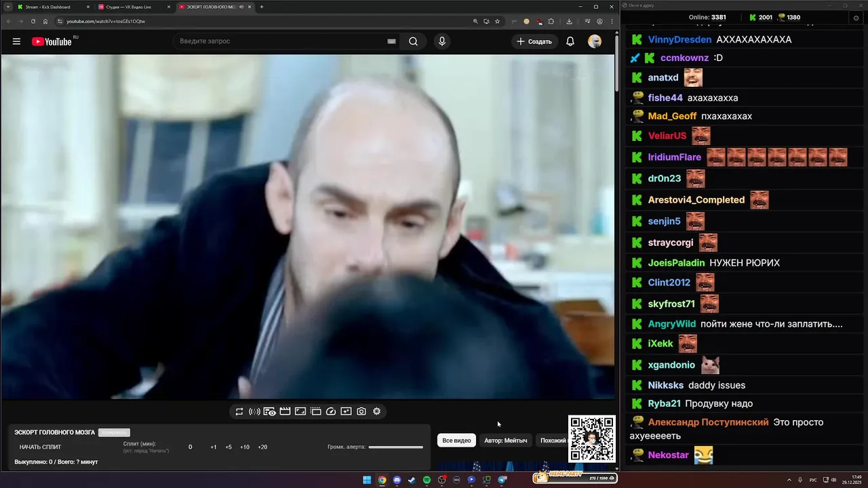Switch to Stream - Kick Dashboard tab
The height and width of the screenshot is (488, 868).
(53, 7)
